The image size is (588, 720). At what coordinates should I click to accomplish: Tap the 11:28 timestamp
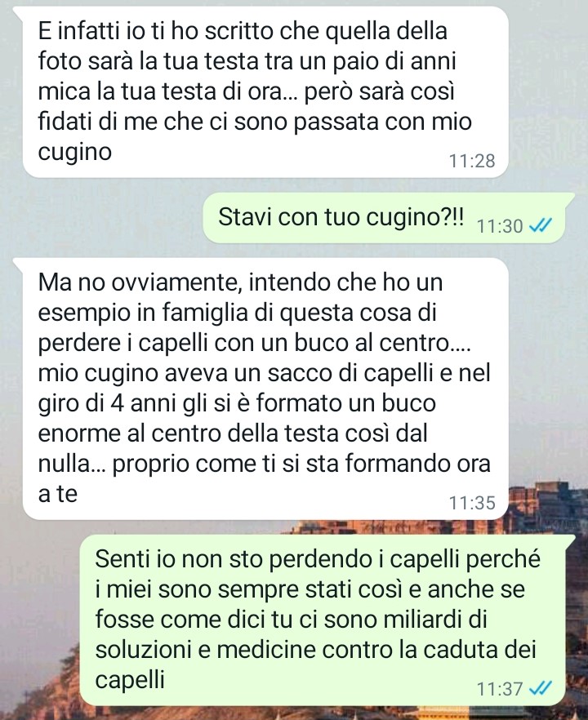click(x=472, y=161)
